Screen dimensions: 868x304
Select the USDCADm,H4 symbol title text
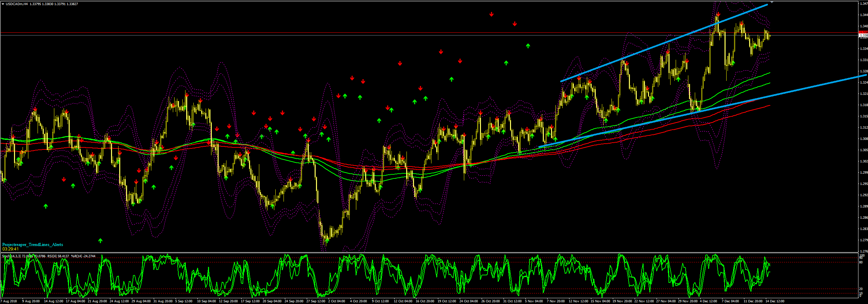coord(16,4)
